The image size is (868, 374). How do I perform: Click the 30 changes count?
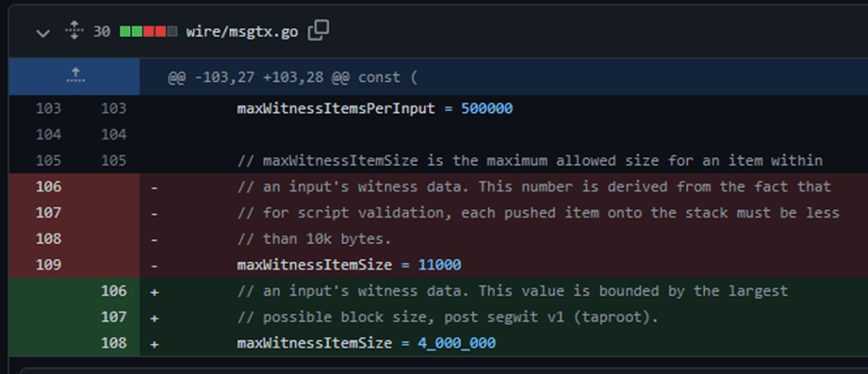coord(101,32)
